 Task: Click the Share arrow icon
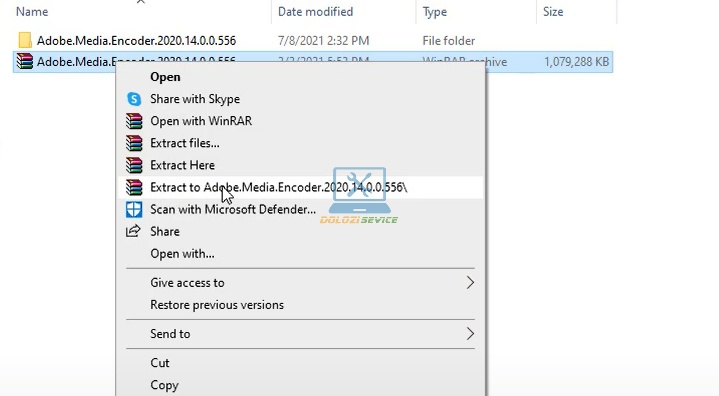tap(133, 231)
